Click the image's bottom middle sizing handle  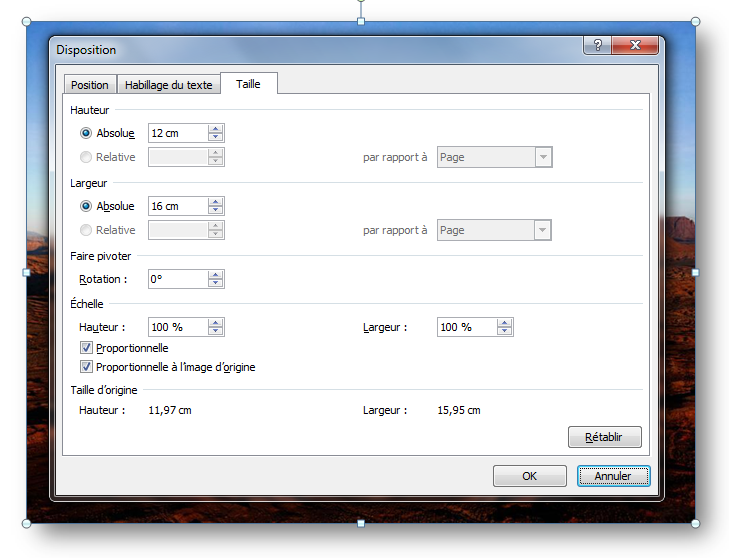point(361,524)
